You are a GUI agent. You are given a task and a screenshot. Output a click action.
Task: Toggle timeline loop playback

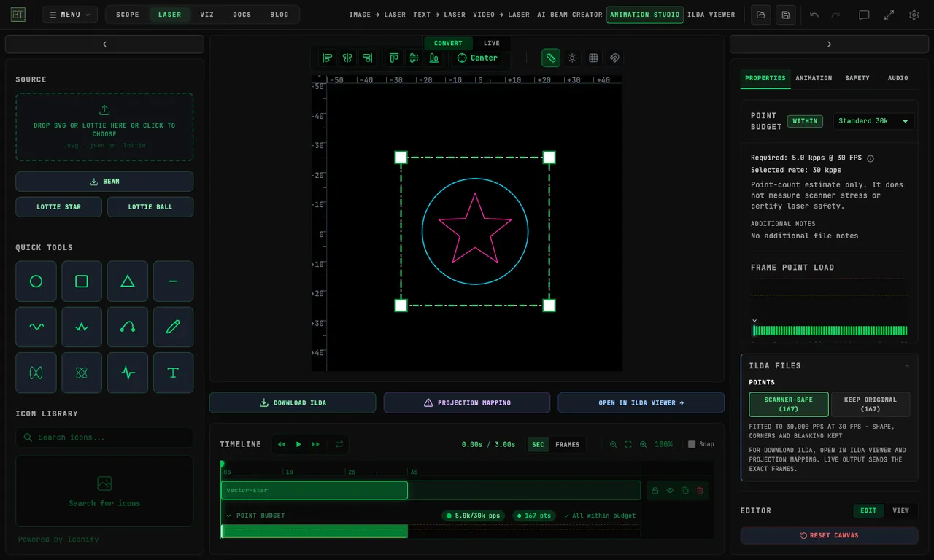tap(339, 444)
